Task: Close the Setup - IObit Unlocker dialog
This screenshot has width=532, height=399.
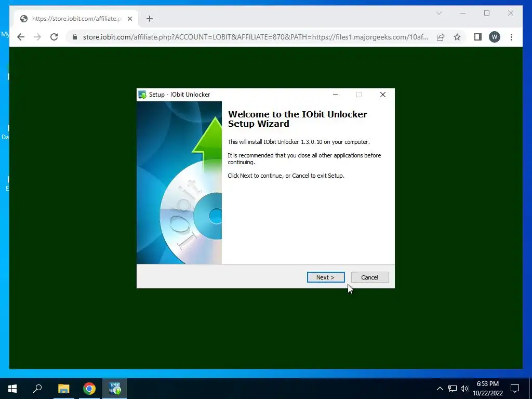Action: [383, 95]
